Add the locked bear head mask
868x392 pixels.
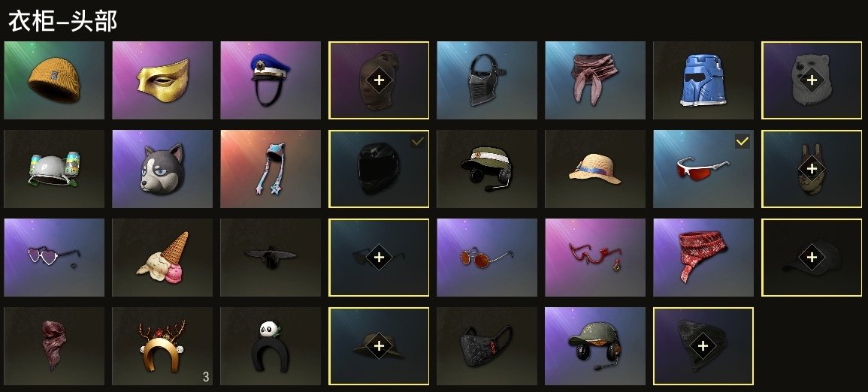click(812, 80)
